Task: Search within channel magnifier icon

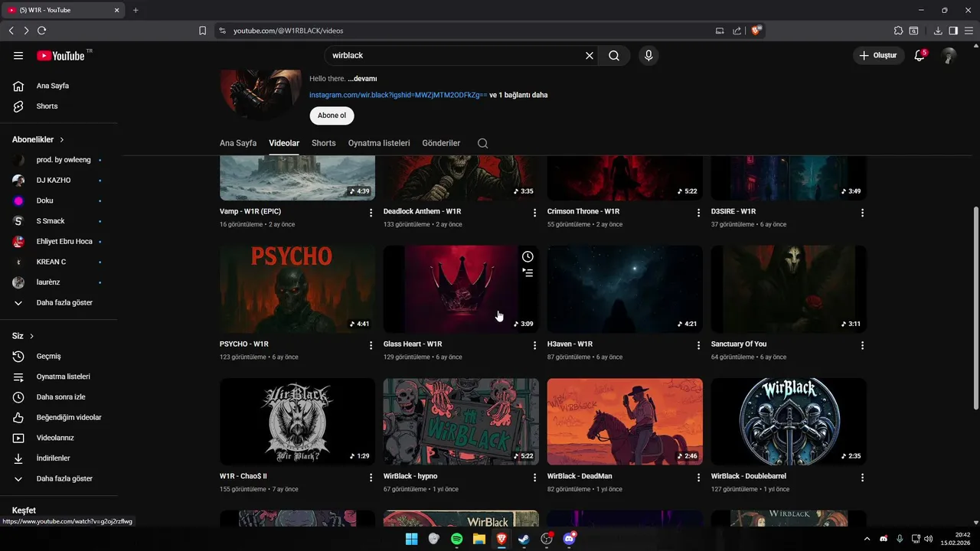Action: pos(482,143)
